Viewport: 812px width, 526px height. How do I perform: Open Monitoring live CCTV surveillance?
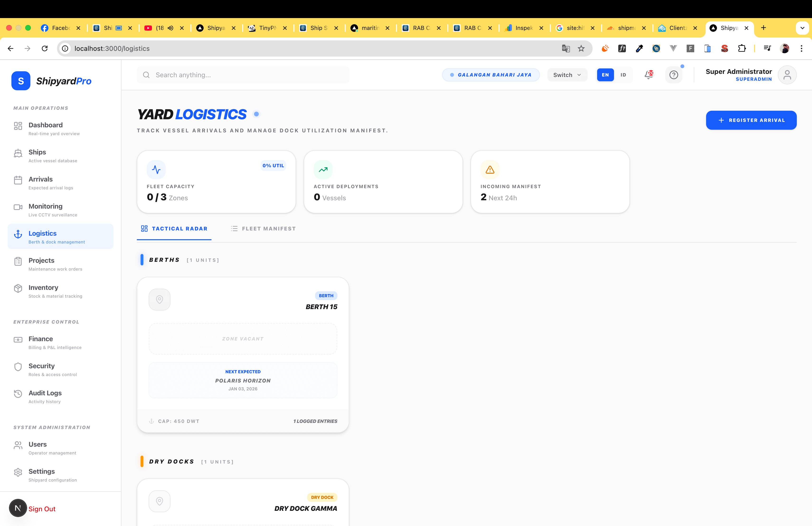(45, 206)
